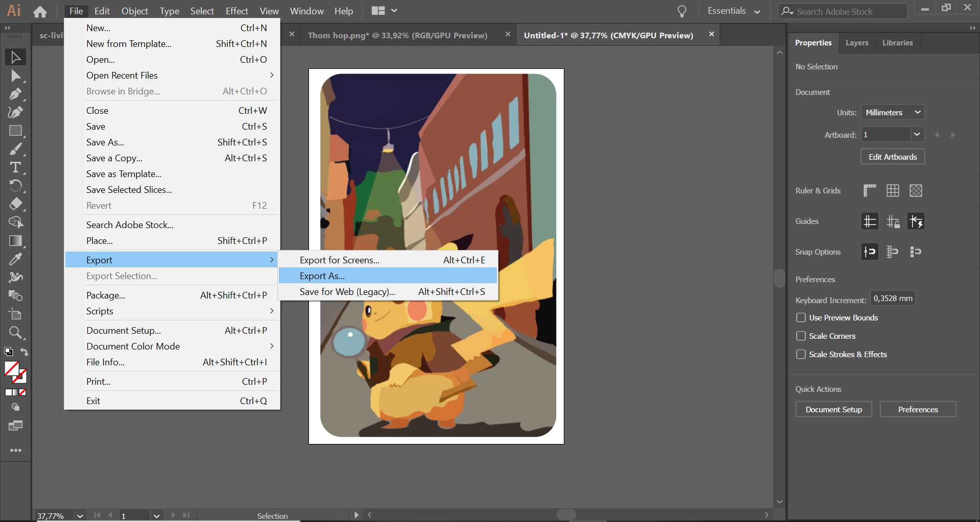Toggle Snap to Point option
The image size is (980, 522).
click(870, 252)
